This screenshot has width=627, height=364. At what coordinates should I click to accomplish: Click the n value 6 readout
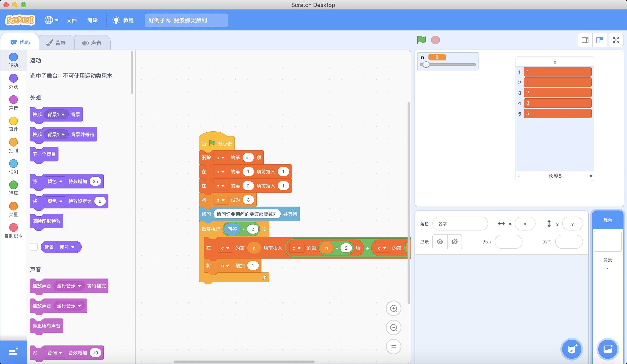[x=437, y=57]
